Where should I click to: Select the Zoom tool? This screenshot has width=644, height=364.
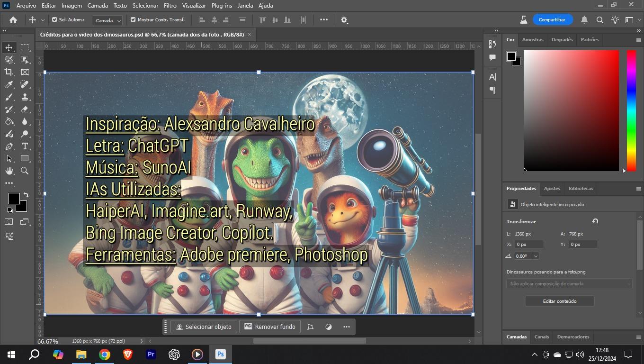tap(25, 171)
